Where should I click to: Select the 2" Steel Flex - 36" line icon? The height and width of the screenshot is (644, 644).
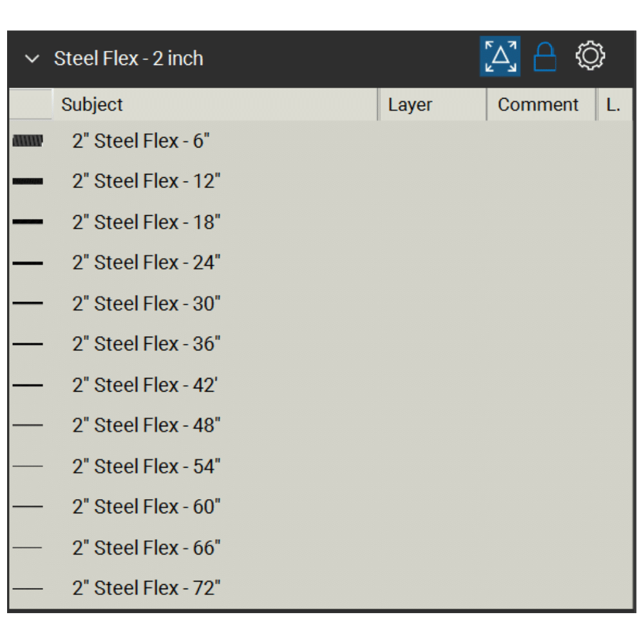point(28,344)
